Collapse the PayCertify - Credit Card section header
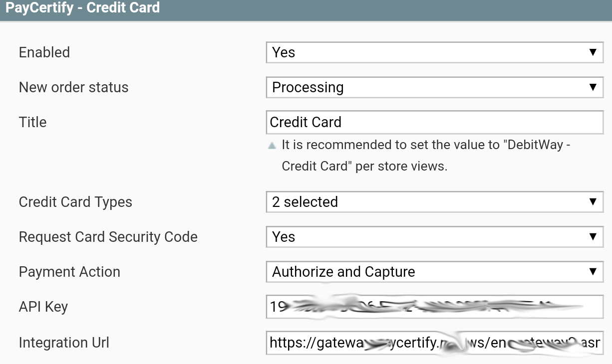The image size is (612, 364). click(82, 8)
